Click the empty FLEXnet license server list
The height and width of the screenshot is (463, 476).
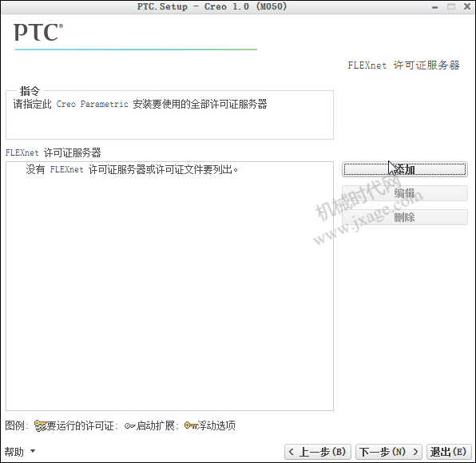[x=169, y=286]
